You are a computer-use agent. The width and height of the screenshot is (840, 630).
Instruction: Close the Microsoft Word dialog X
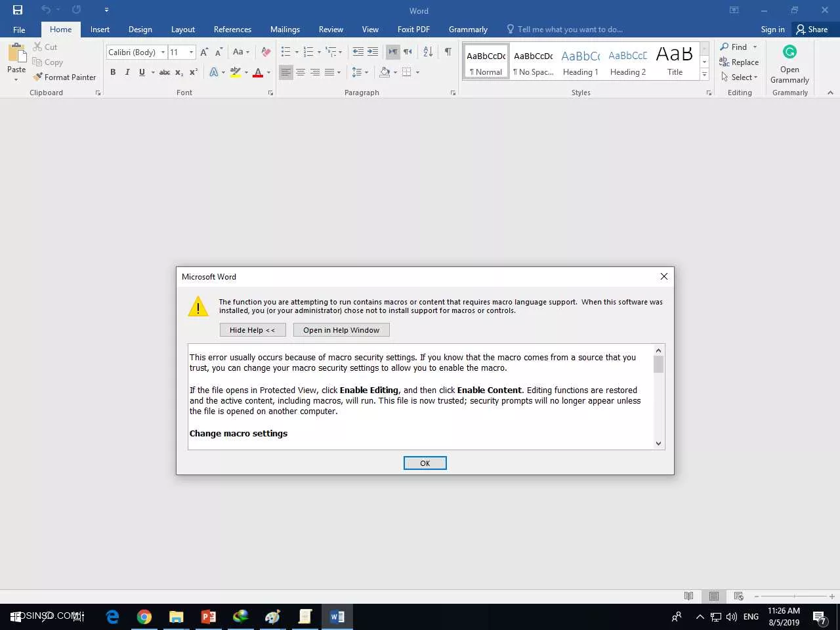tap(664, 276)
